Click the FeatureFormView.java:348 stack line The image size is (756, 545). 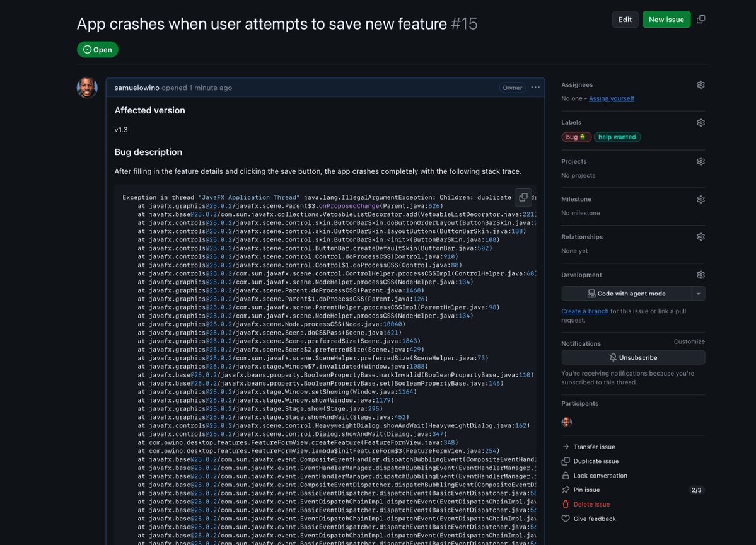point(298,442)
